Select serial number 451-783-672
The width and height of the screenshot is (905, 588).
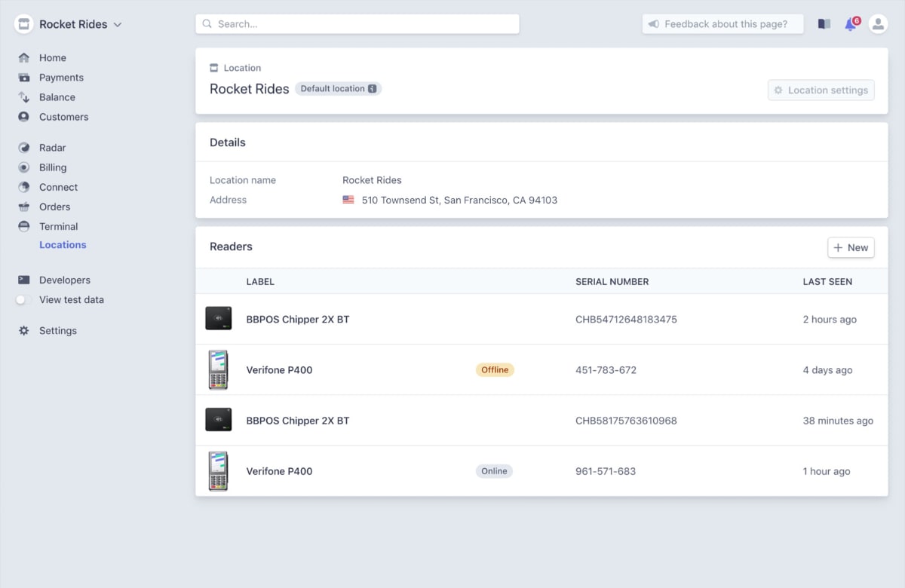606,370
